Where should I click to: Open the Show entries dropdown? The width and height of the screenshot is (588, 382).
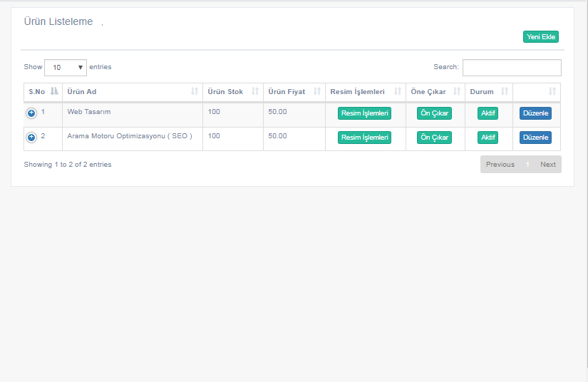[66, 68]
